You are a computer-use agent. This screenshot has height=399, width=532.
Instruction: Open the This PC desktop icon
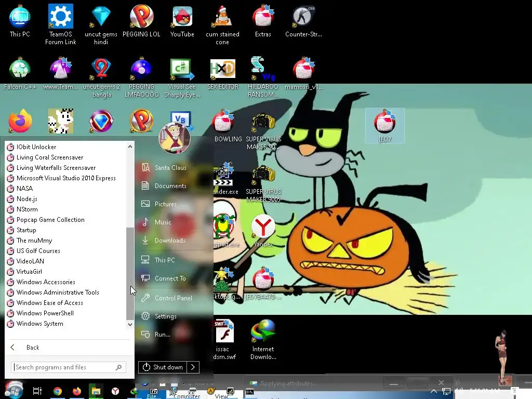pyautogui.click(x=20, y=21)
